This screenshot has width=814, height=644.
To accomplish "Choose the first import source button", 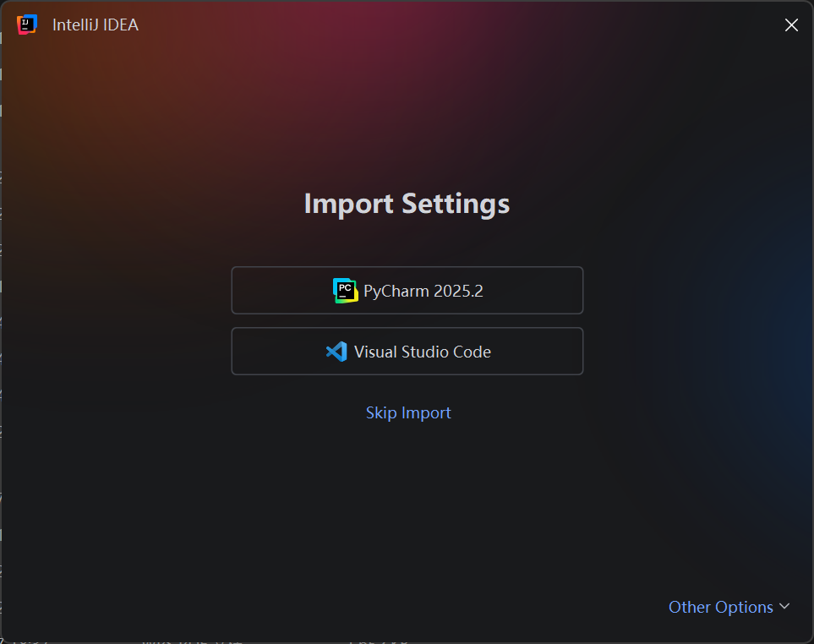I will tap(407, 290).
